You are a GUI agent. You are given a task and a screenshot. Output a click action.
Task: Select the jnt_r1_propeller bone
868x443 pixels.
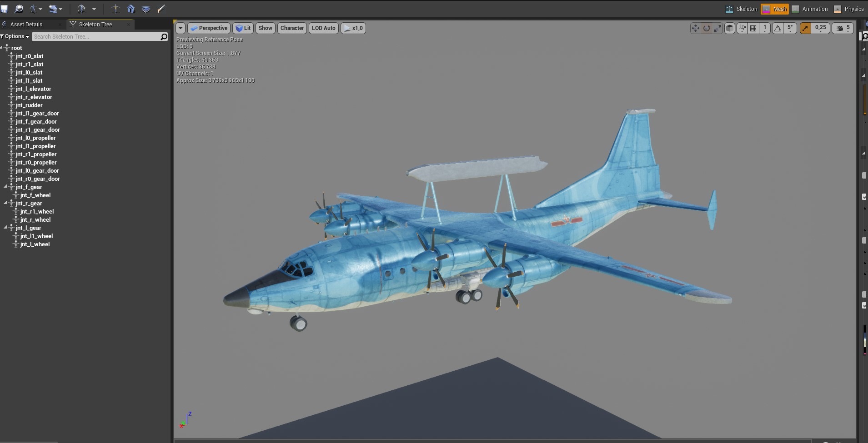pyautogui.click(x=36, y=154)
